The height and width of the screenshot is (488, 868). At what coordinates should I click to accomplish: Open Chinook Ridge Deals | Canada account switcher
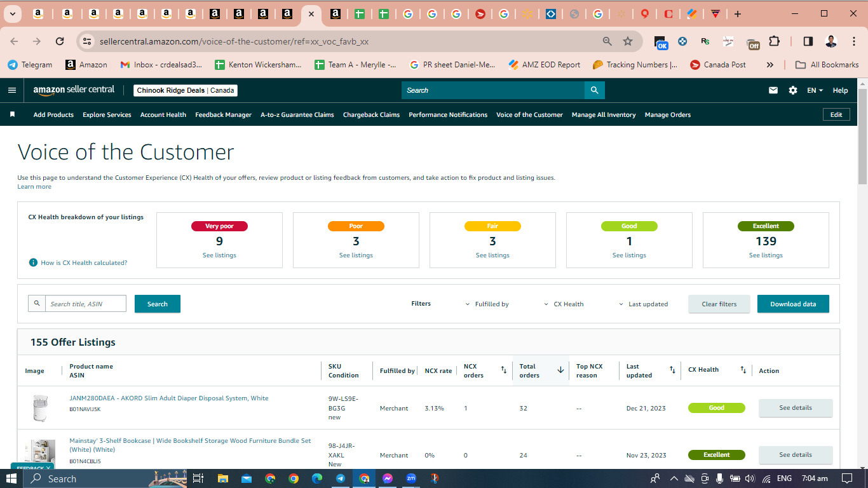186,90
